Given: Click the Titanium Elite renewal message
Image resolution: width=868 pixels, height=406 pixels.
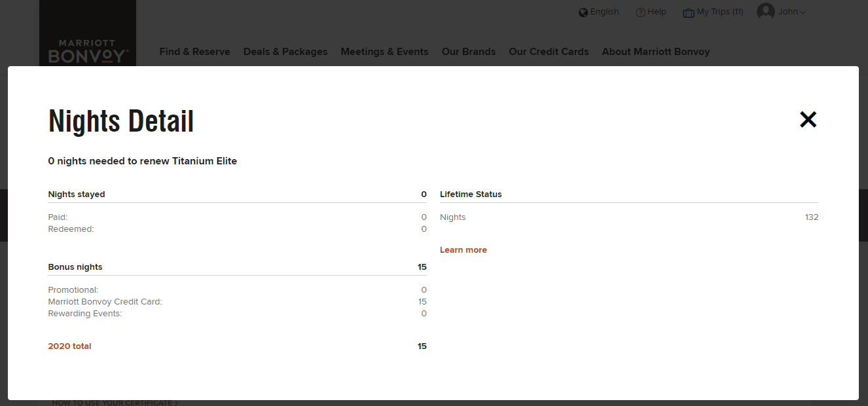Looking at the screenshot, I should click(142, 161).
